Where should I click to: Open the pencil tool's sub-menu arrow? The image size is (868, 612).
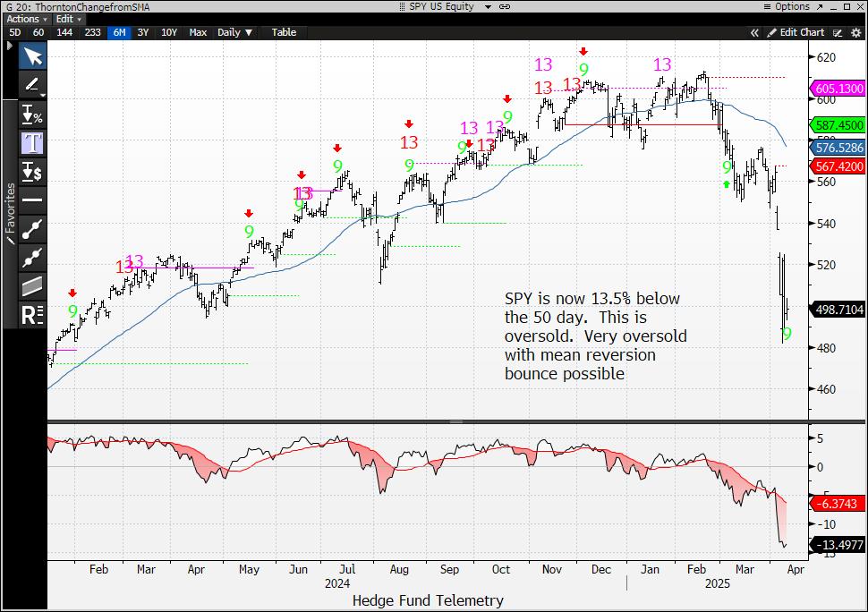coord(43,96)
